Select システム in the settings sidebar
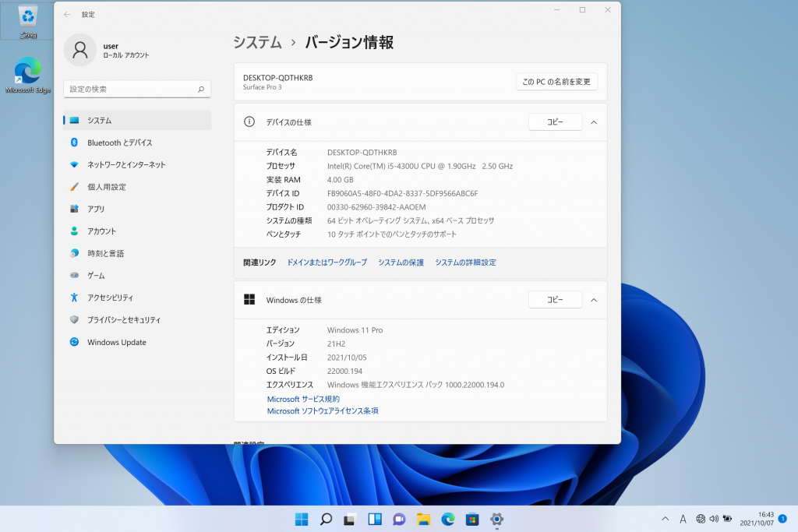 [x=137, y=120]
